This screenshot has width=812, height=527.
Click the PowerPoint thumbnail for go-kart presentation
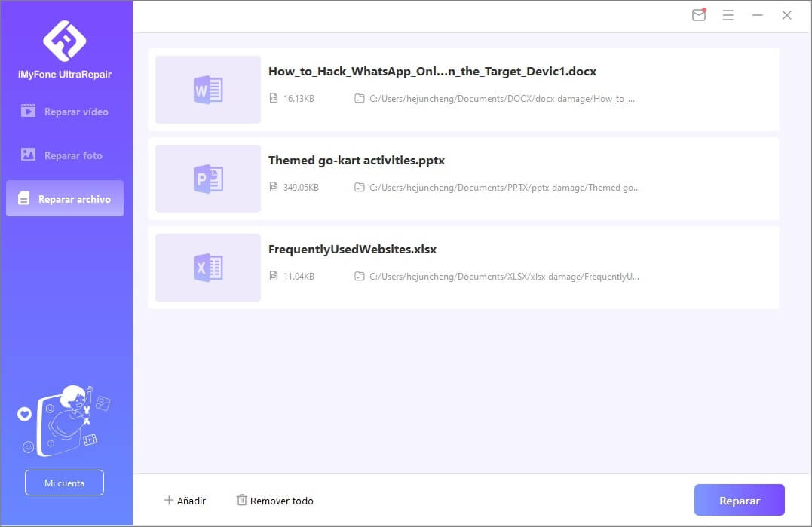pos(207,178)
